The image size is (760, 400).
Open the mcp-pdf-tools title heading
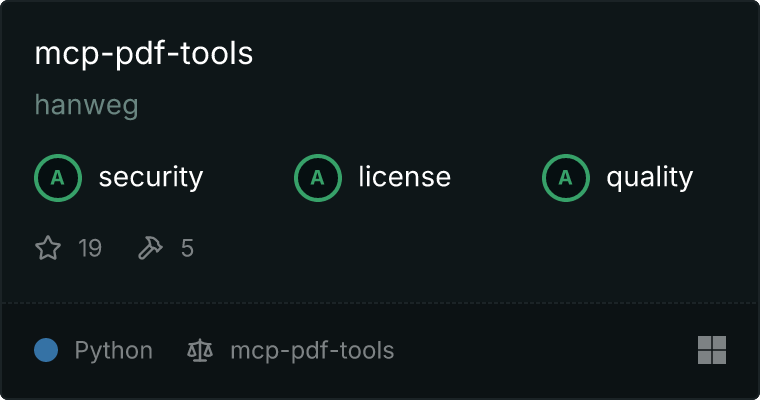coord(144,54)
